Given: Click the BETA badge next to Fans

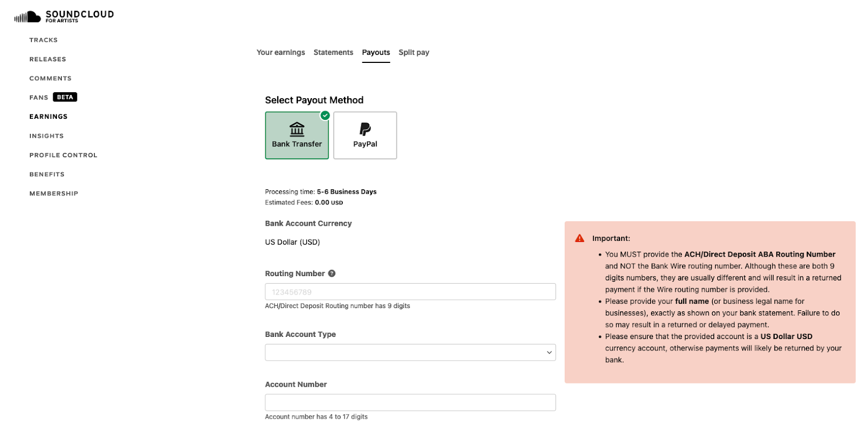Looking at the screenshot, I should (x=65, y=97).
